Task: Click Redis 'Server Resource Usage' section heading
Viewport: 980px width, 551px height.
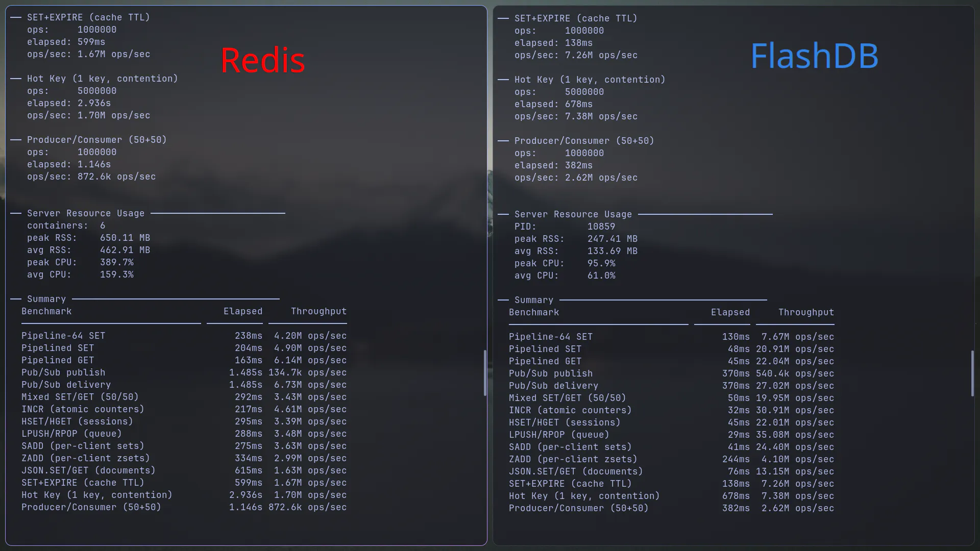Action: tap(86, 213)
